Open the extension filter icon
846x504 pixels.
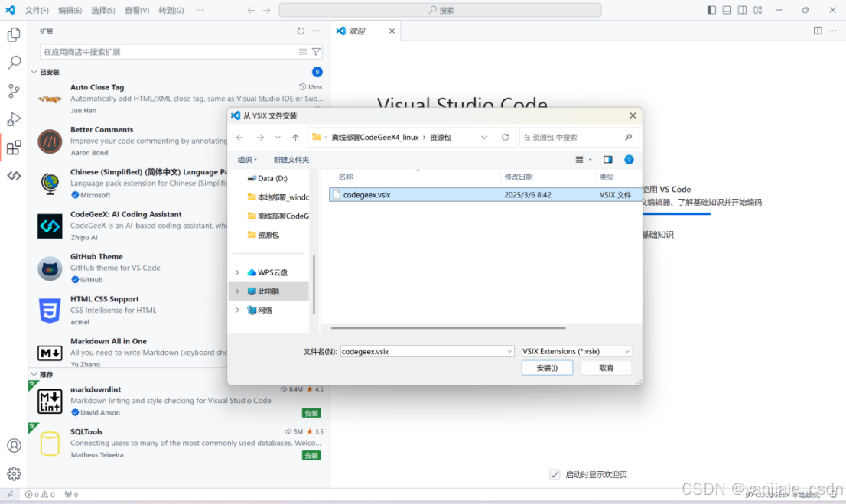[316, 51]
